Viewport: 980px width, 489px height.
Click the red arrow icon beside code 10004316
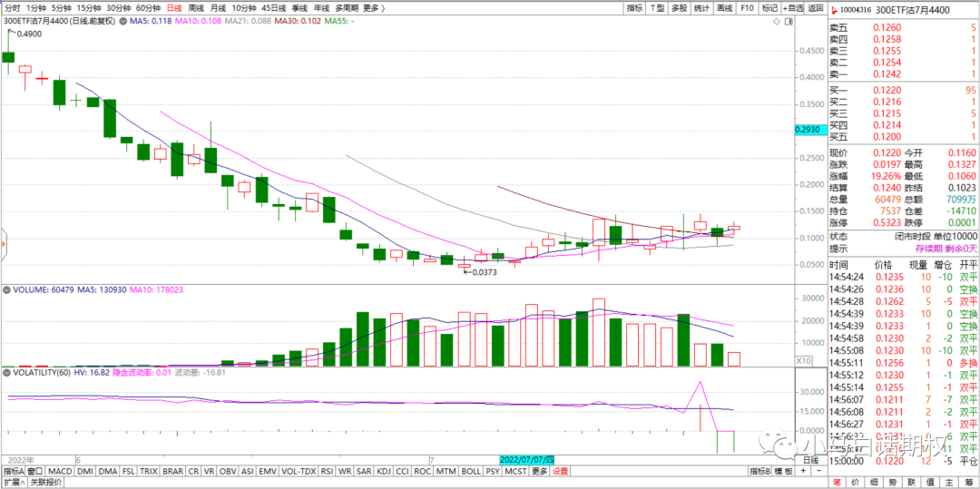[x=836, y=10]
